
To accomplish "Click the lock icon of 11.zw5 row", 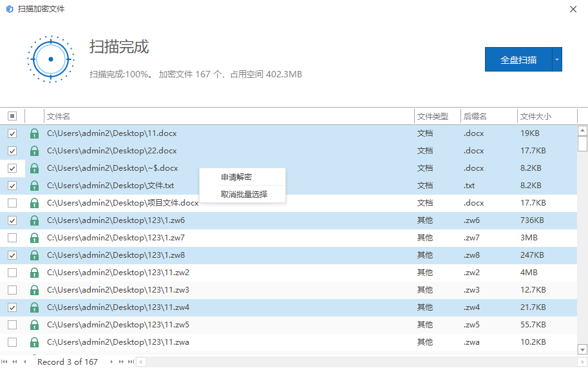I will click(x=34, y=325).
